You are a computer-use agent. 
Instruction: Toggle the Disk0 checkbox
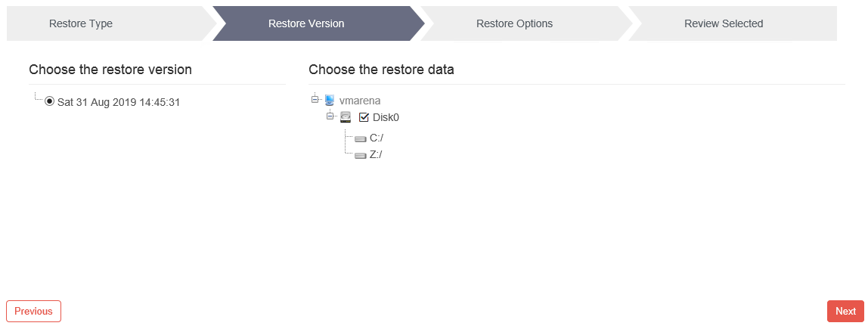[x=364, y=117]
